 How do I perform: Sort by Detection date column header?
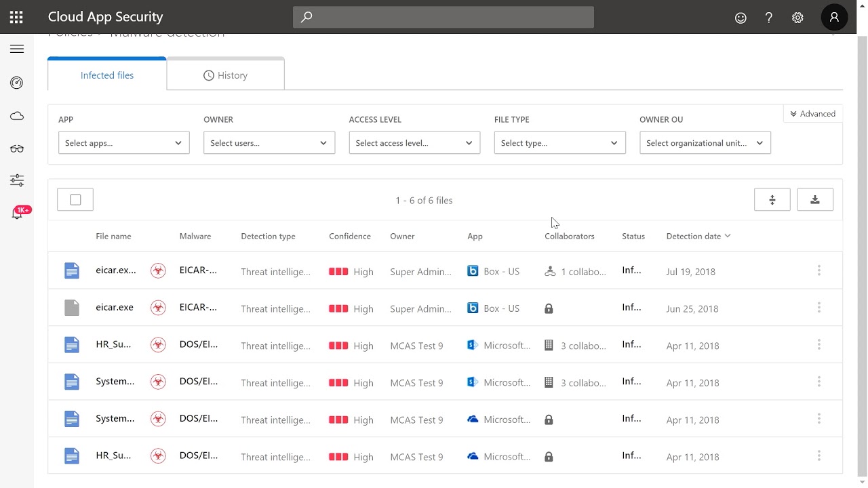click(x=698, y=236)
